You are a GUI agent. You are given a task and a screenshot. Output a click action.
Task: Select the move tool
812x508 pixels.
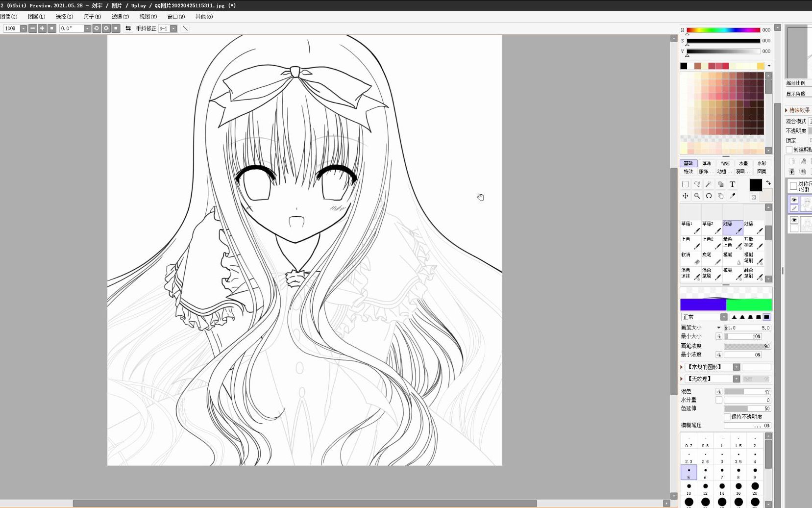pyautogui.click(x=685, y=196)
